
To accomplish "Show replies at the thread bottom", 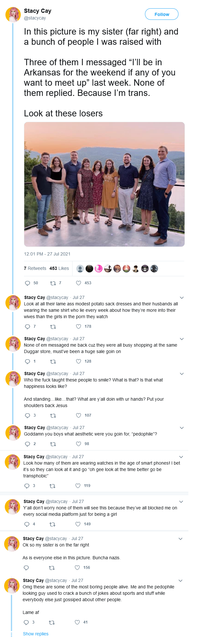I will 36,634.
